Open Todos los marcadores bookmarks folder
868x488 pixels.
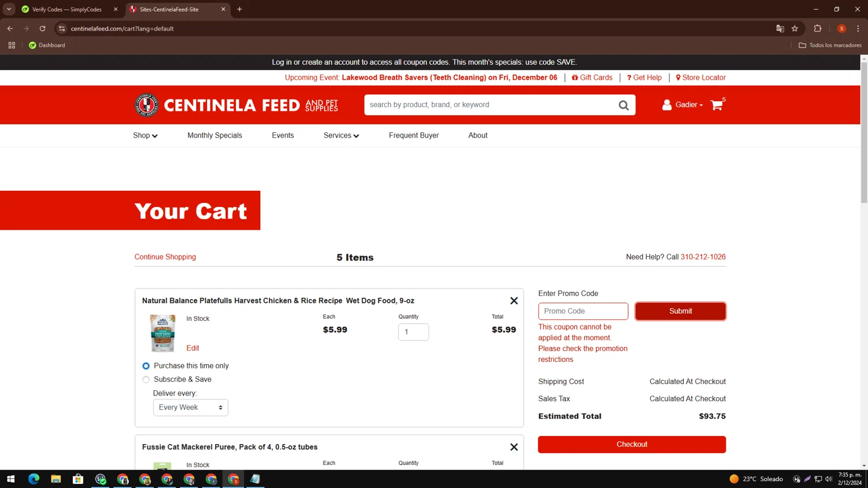coord(830,45)
